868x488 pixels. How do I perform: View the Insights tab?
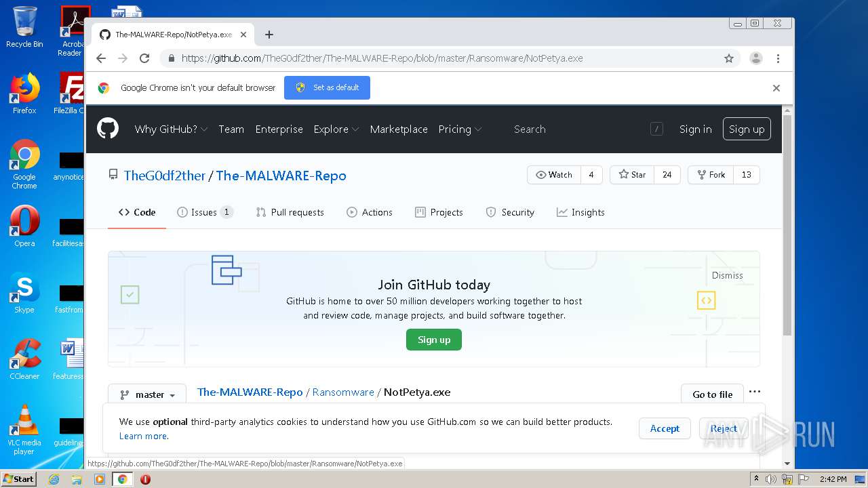(x=580, y=212)
